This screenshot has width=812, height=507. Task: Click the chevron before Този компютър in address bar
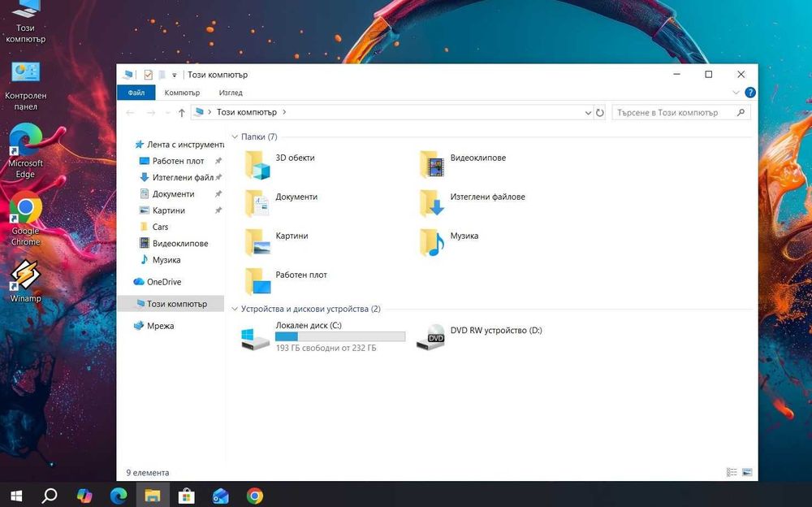[209, 112]
